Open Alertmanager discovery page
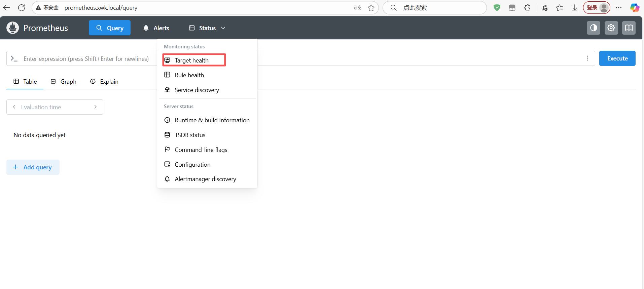 point(207,179)
